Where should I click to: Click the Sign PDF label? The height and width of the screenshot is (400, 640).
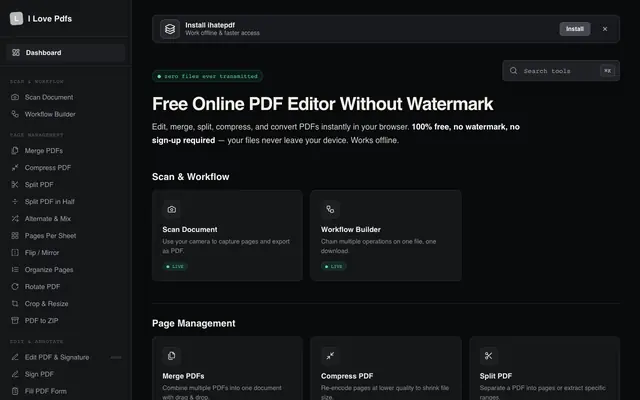click(x=39, y=374)
